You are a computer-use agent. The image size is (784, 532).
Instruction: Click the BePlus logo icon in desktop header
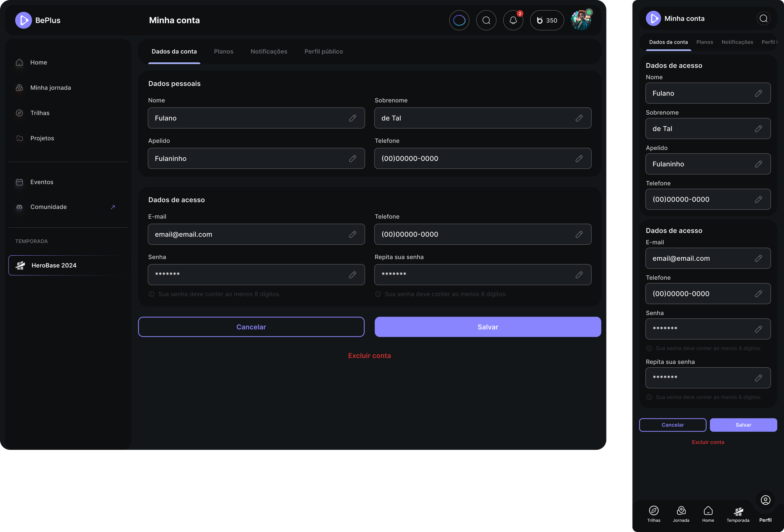[23, 20]
